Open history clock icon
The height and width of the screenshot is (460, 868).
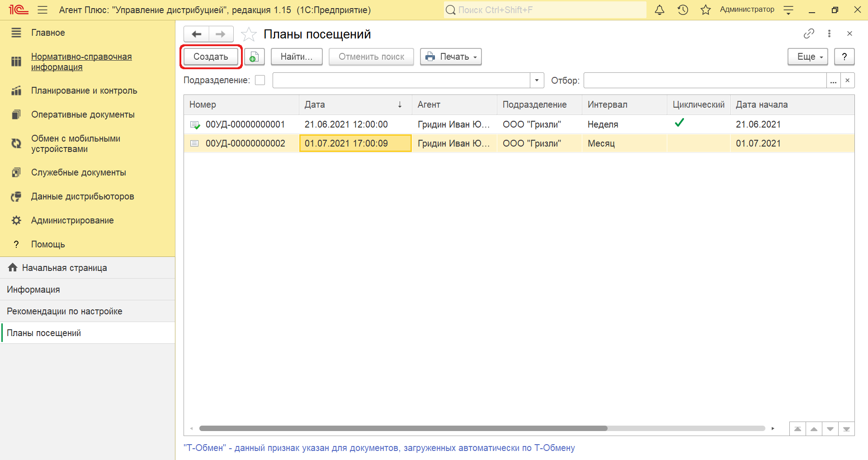[683, 9]
